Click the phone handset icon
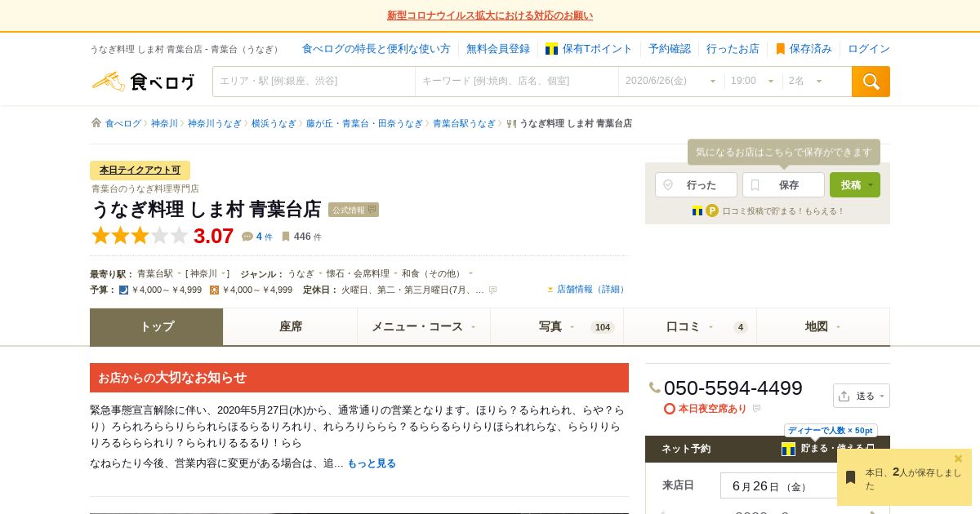Screen dimensions: 980x514 [655, 388]
